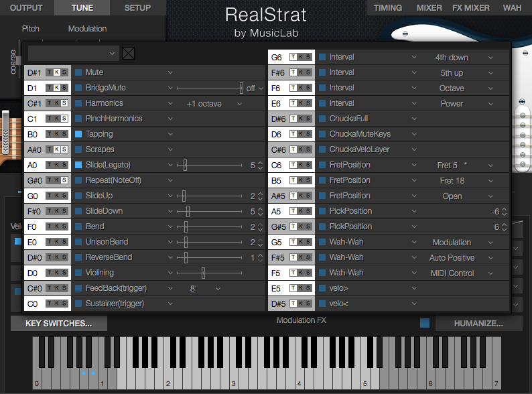The height and width of the screenshot is (394, 532).
Task: Enable the Violining checkbox
Action: click(x=78, y=273)
